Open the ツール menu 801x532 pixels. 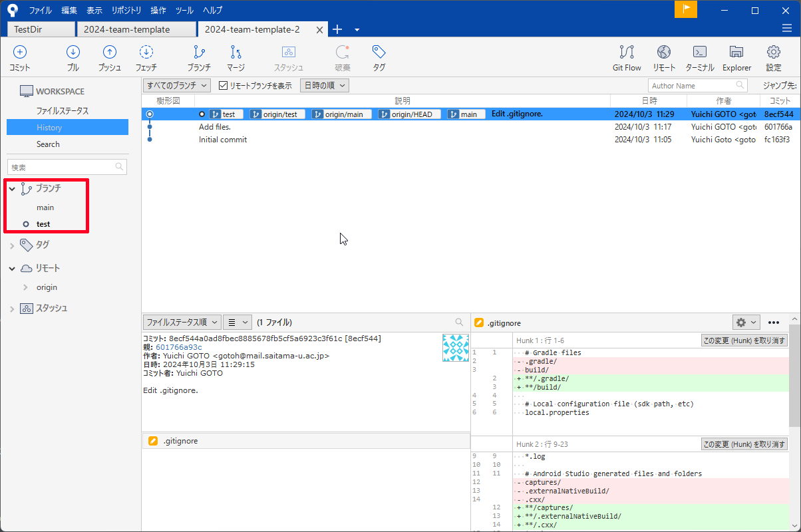point(185,10)
